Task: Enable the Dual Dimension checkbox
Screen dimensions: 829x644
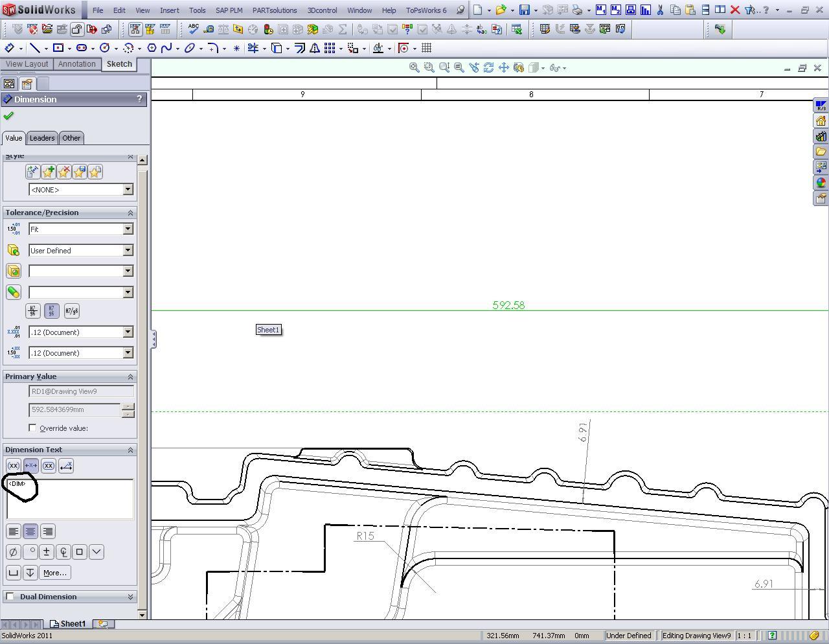Action: 10,597
